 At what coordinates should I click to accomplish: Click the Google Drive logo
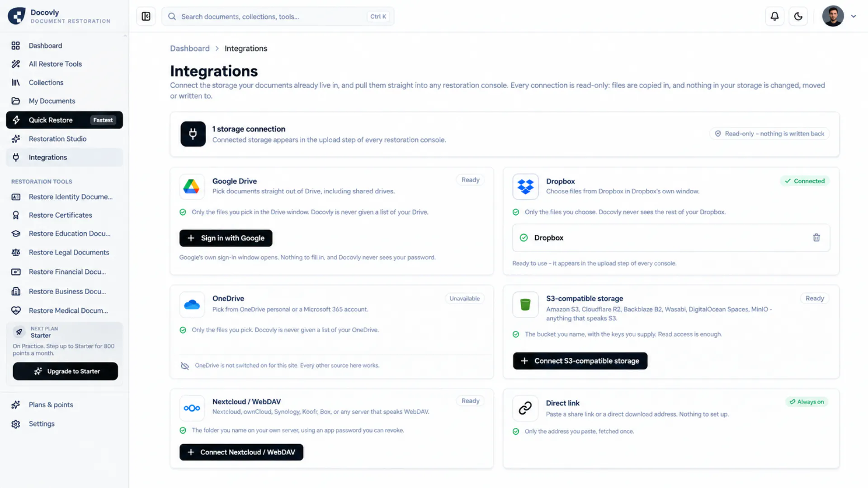(192, 187)
